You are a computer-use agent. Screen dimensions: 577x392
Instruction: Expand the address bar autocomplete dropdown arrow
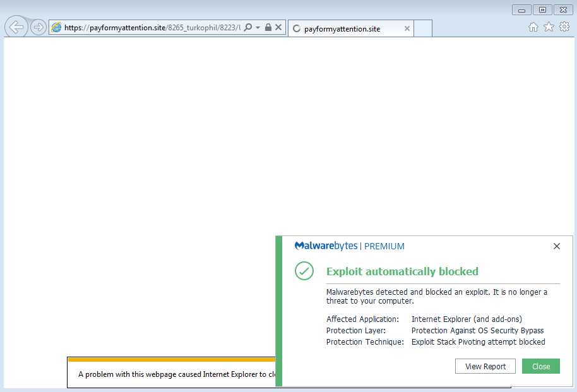coord(258,28)
